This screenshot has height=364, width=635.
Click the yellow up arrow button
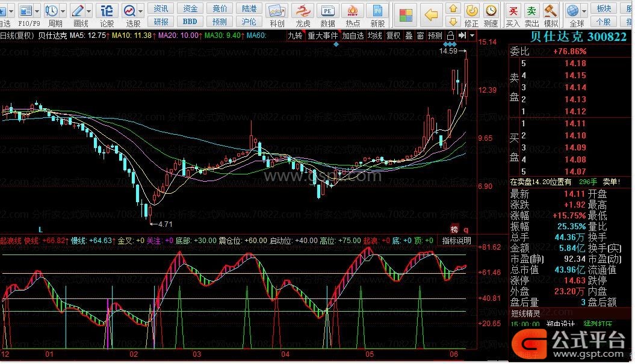[x=453, y=8]
